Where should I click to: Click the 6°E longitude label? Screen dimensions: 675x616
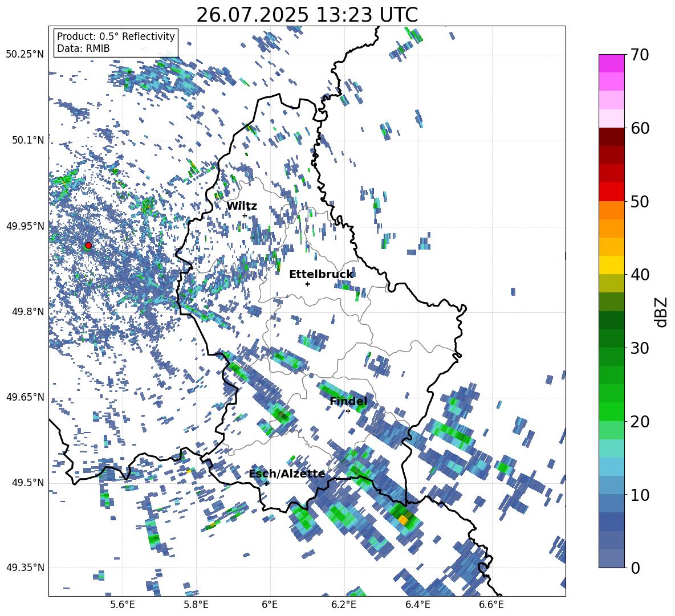(x=270, y=605)
